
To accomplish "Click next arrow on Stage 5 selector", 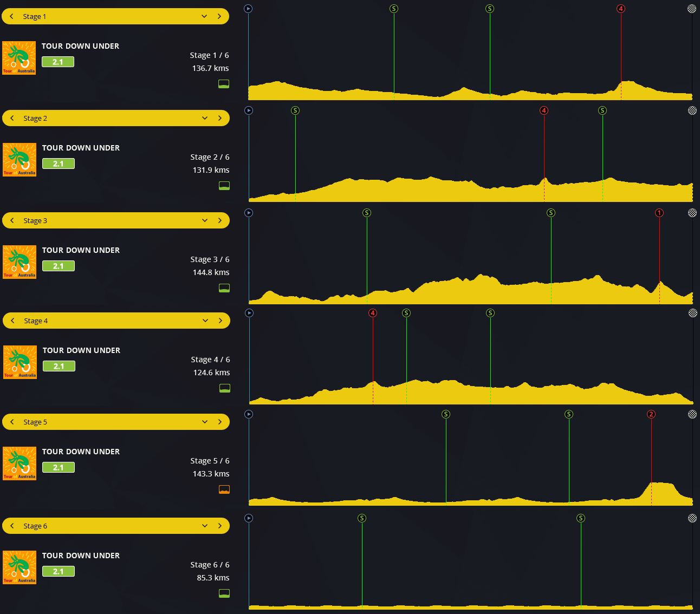I will [219, 422].
